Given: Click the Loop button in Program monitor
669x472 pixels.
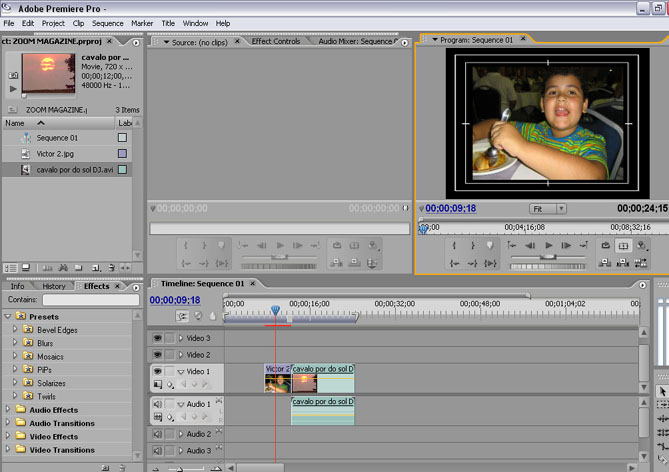Looking at the screenshot, I should 606,245.
